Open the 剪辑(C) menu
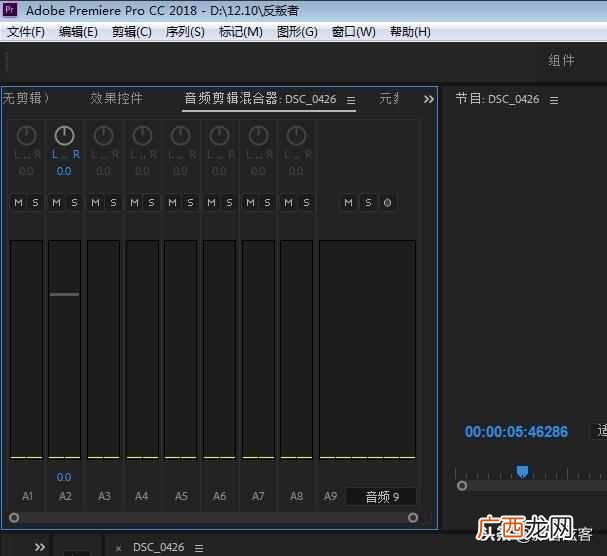 (x=132, y=32)
